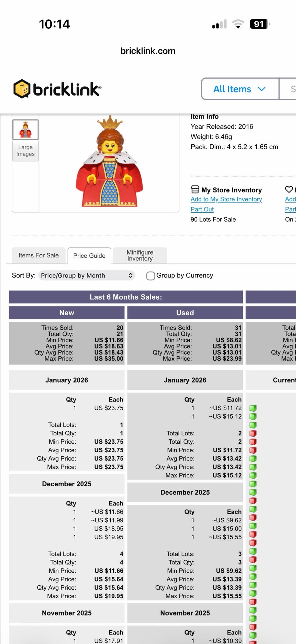Open the All Items search dropdown
Viewport: 296px width, 644px height.
(x=240, y=89)
